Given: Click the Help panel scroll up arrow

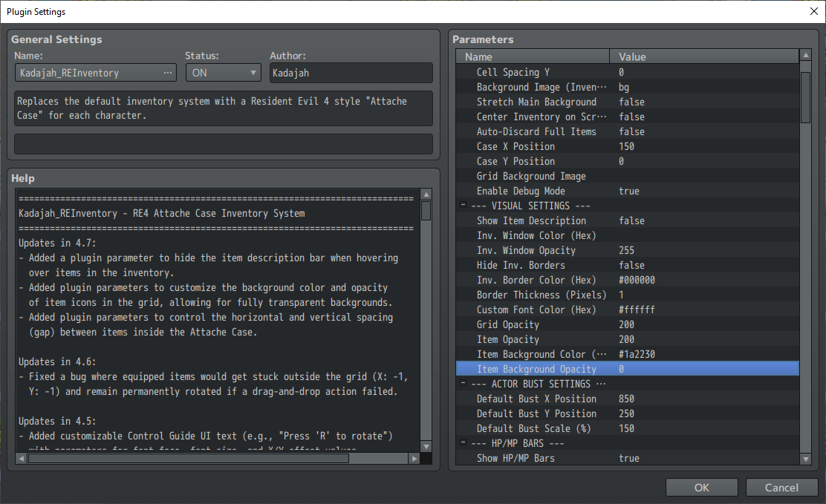Looking at the screenshot, I should point(426,194).
